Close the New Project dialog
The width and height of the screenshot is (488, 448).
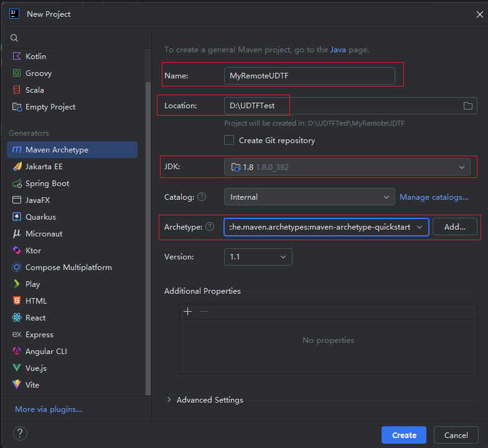[479, 14]
